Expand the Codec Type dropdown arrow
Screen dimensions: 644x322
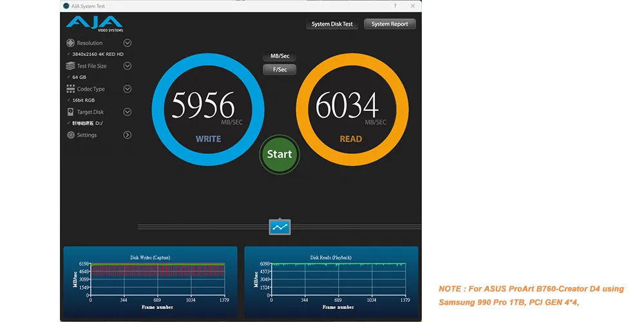tap(128, 89)
